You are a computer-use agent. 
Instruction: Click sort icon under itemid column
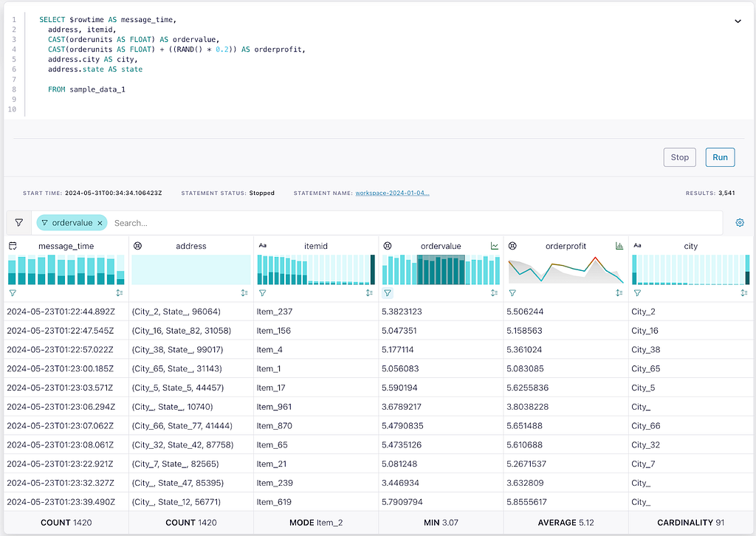[369, 292]
